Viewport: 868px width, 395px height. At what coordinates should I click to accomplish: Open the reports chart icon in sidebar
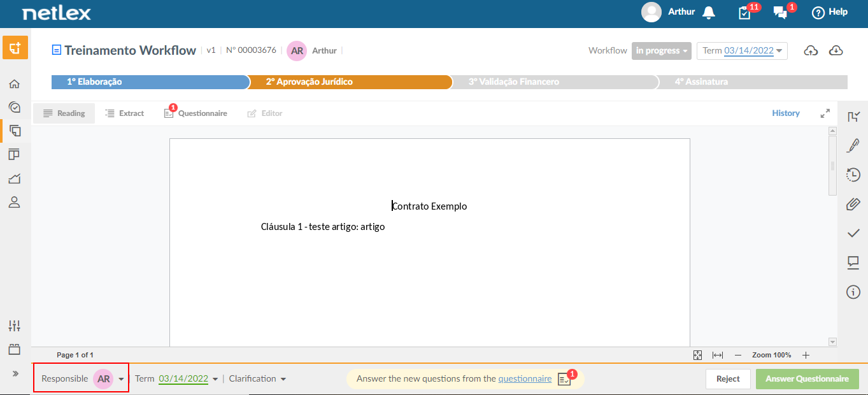(x=14, y=178)
